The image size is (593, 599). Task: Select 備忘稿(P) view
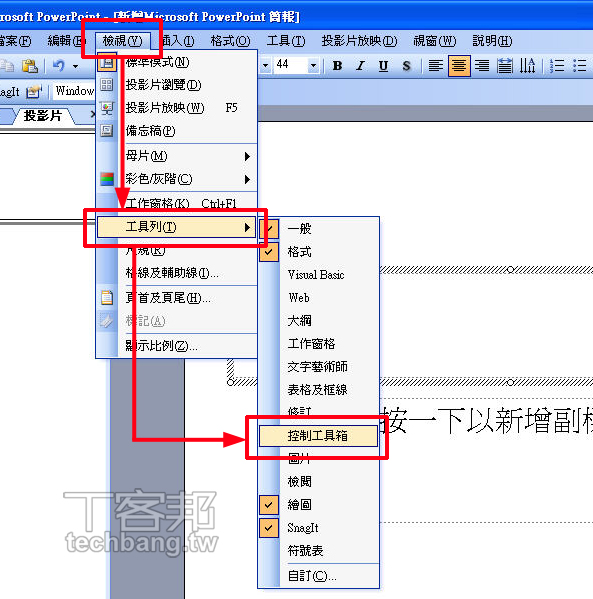click(177, 131)
